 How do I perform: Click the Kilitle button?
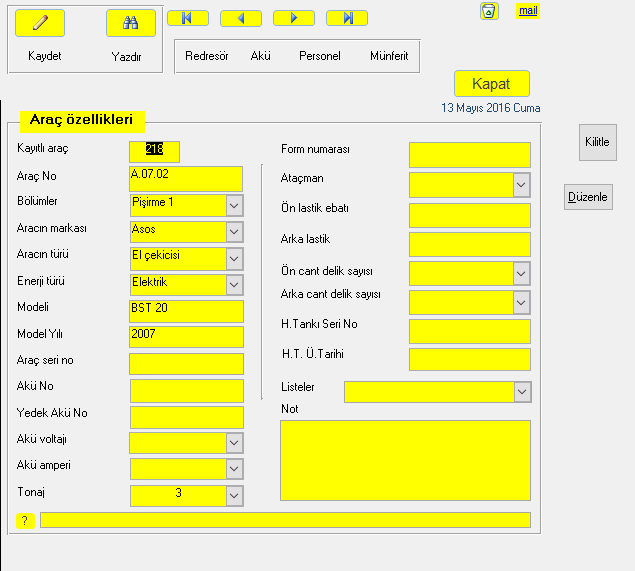(x=597, y=142)
